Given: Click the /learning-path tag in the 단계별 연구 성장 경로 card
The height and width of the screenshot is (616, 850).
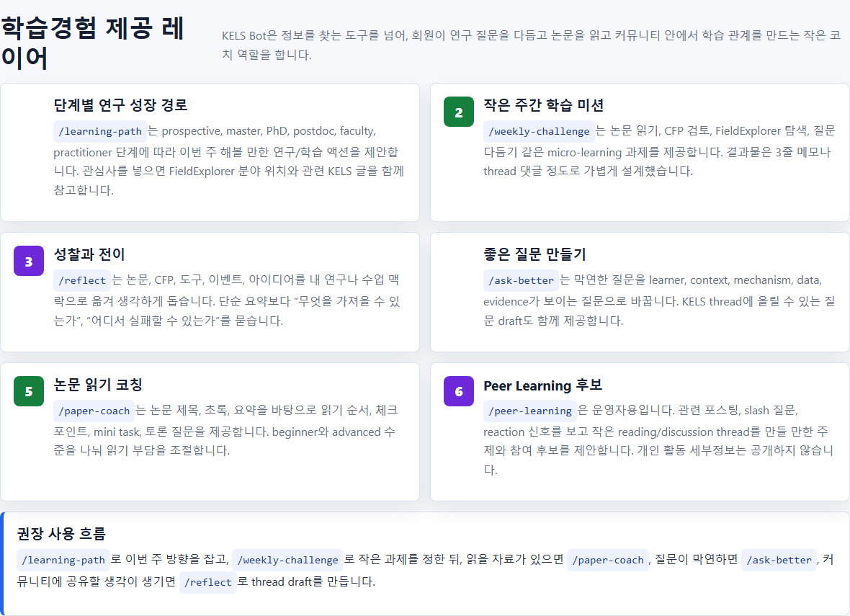Looking at the screenshot, I should (x=99, y=131).
